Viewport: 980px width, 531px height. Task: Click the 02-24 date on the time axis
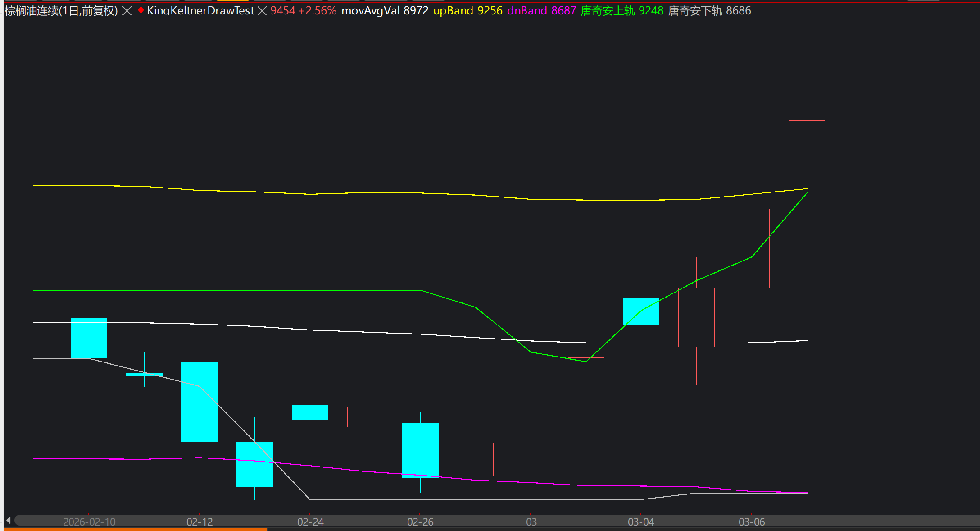click(310, 522)
